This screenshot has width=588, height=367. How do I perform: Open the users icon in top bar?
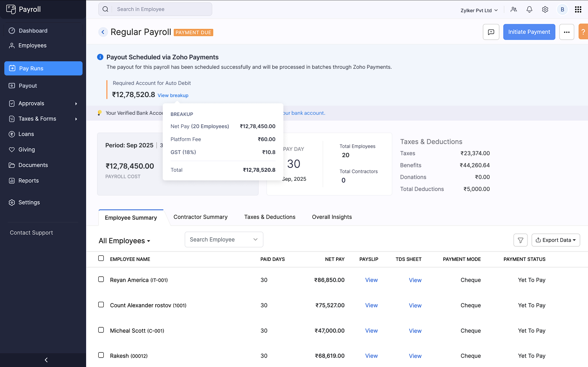pos(514,9)
